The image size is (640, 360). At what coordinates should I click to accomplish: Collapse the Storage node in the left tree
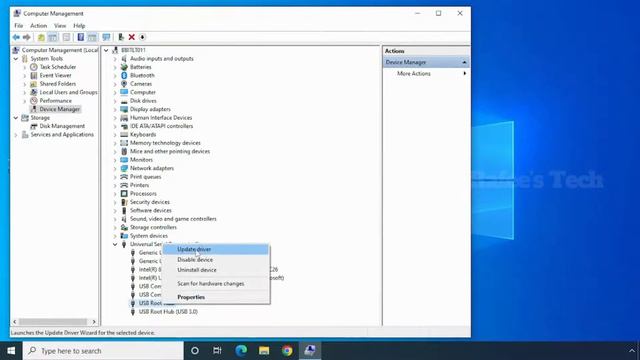click(16, 118)
